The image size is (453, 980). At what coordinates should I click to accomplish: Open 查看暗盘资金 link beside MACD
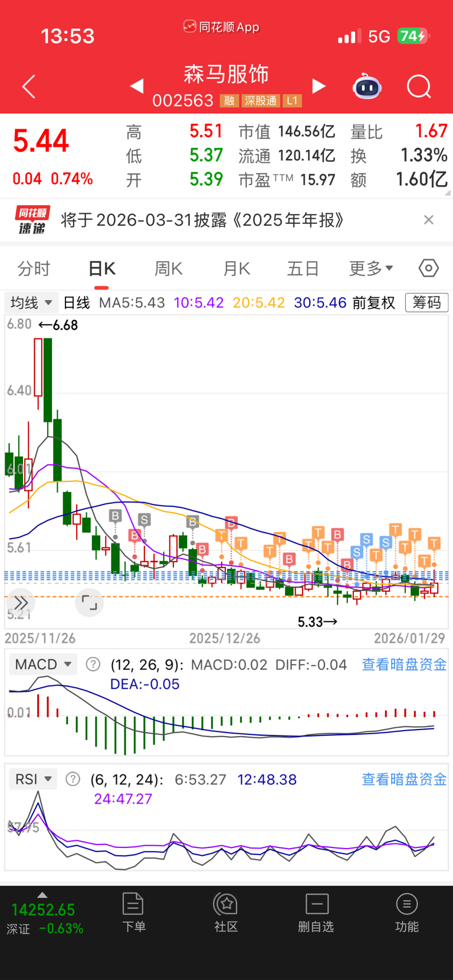point(404,665)
